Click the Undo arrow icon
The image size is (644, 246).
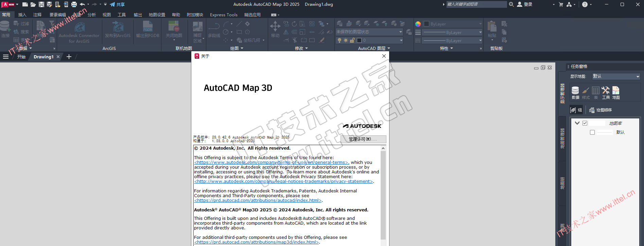pyautogui.click(x=83, y=4)
